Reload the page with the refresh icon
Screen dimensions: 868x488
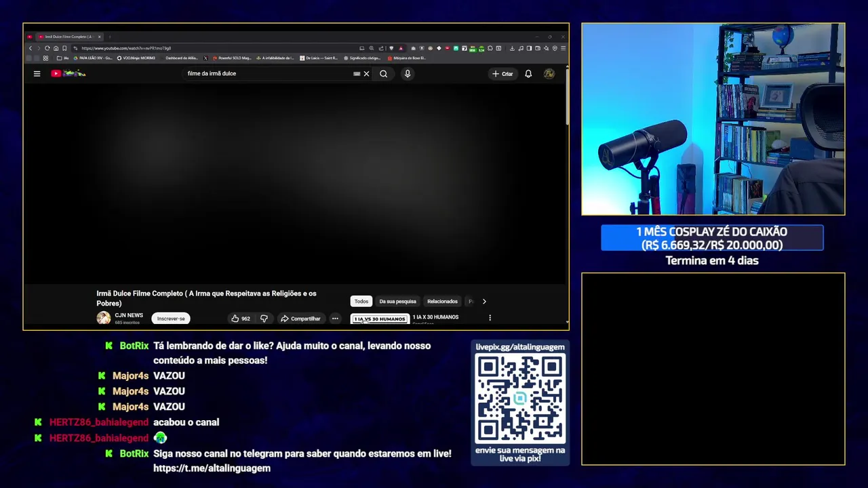pyautogui.click(x=47, y=48)
